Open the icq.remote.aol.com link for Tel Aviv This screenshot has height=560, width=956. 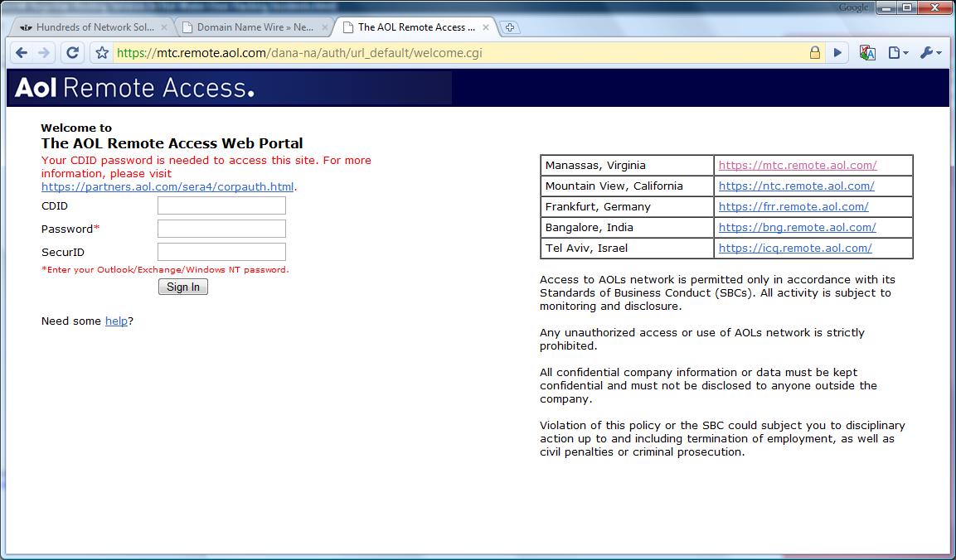tap(795, 248)
